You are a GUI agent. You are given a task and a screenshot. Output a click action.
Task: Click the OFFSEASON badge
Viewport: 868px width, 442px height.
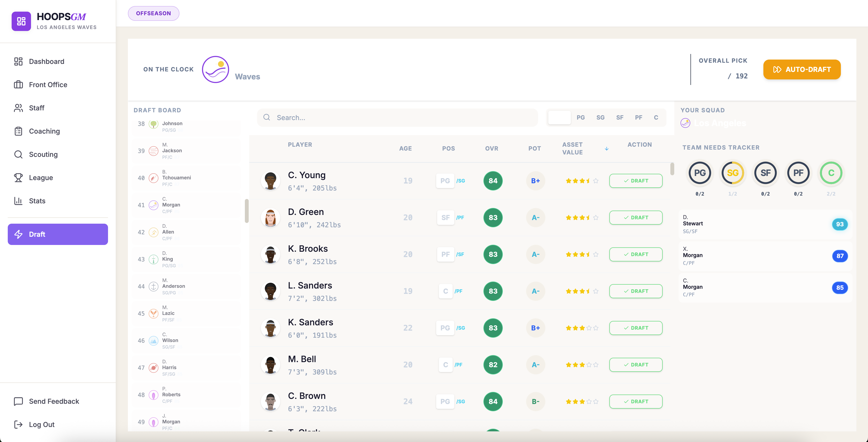153,13
